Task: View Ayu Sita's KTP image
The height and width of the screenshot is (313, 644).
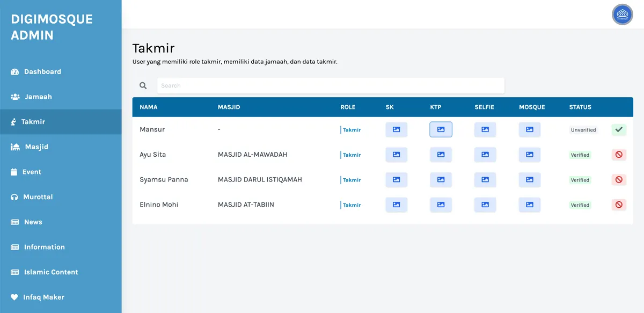Action: click(441, 155)
